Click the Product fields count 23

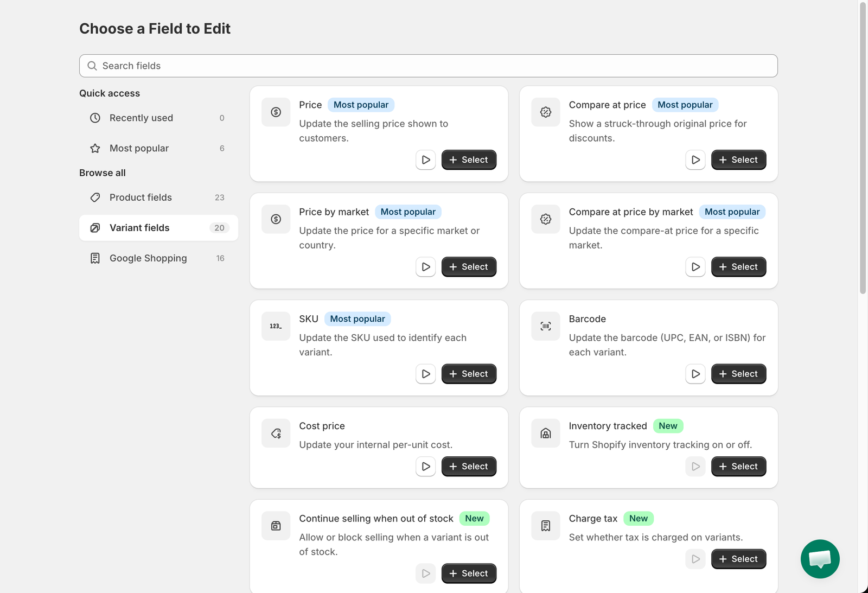tap(219, 197)
